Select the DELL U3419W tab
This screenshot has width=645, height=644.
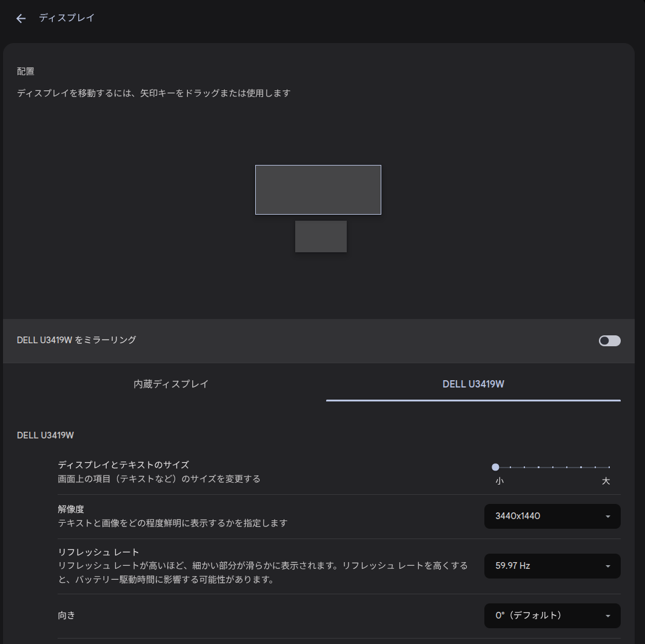pos(473,384)
